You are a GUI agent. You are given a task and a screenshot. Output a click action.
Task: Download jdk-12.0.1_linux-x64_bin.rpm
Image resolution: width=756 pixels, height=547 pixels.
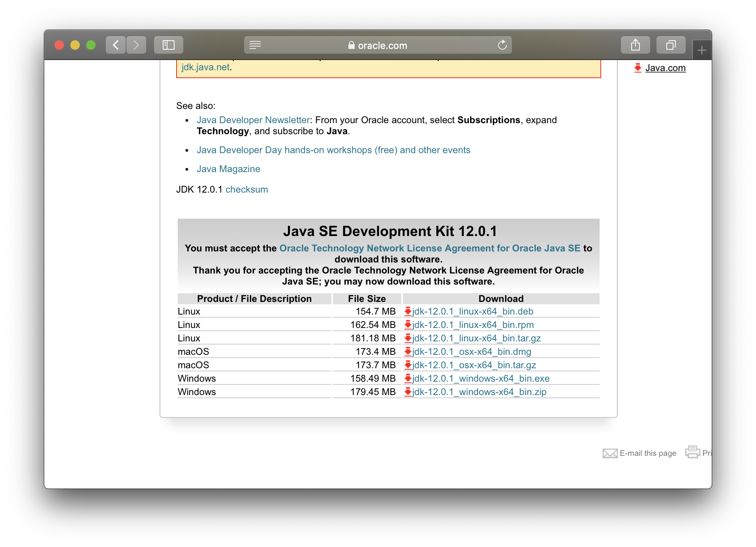473,325
